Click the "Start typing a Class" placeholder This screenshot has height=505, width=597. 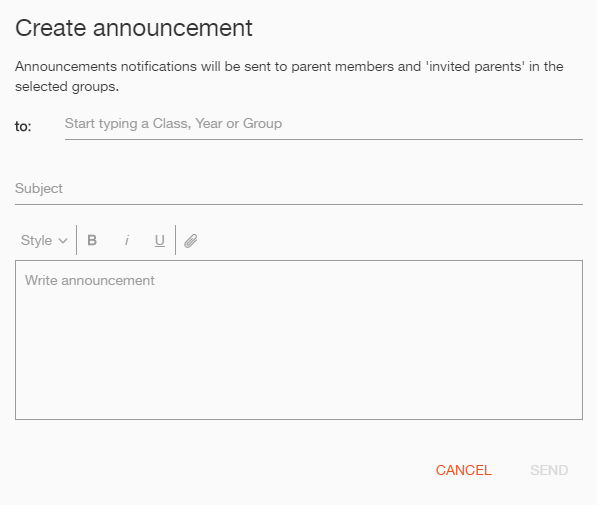[x=173, y=123]
